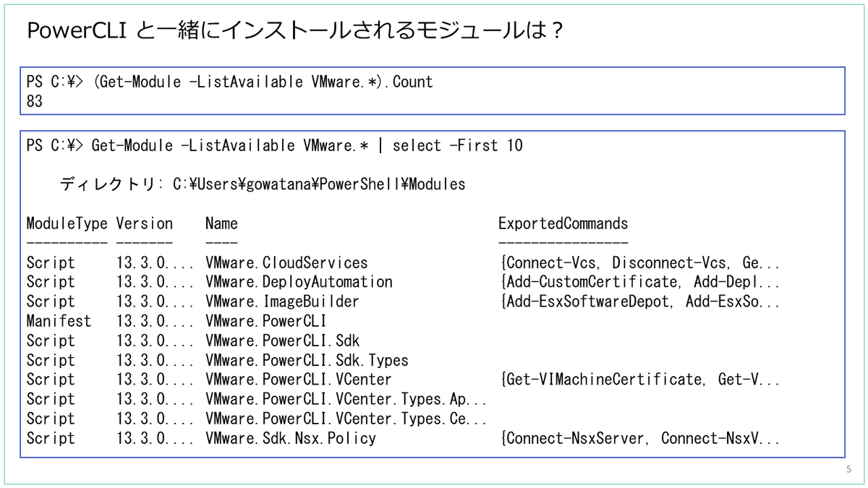Click exported commands '{Add-CustomCertificate, Add-Depl...'
This screenshot has height=488, width=868.
click(x=639, y=282)
